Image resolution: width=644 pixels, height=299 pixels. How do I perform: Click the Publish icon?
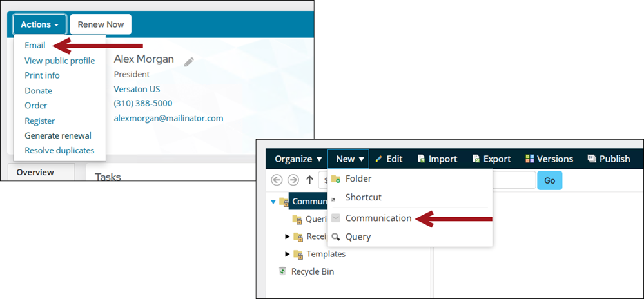tap(592, 159)
